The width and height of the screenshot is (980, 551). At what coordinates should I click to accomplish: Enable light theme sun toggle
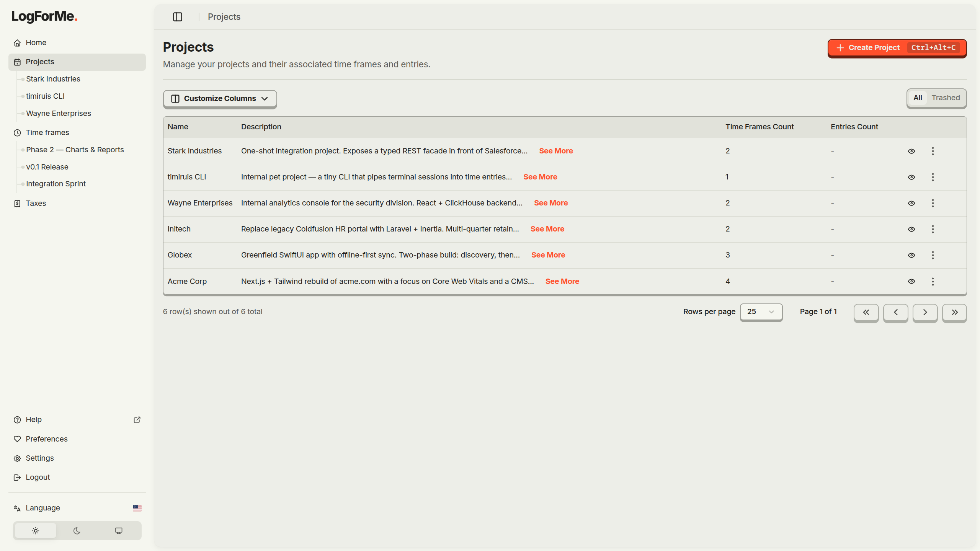coord(36,531)
